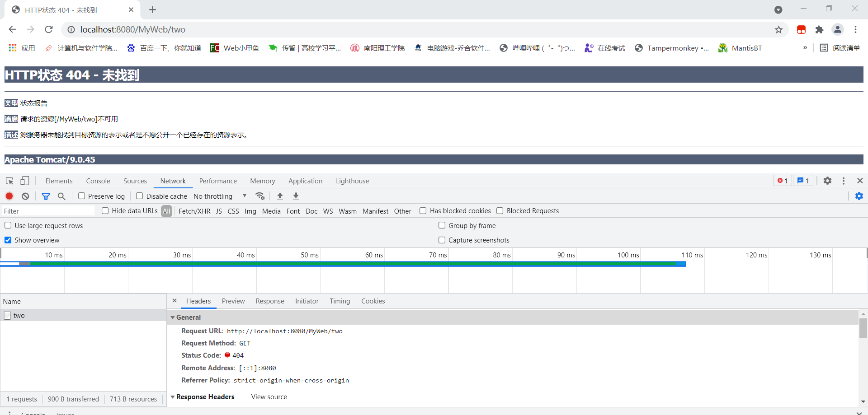Toggle the device toolbar icon
Screen dimensions: 868x415
(x=24, y=181)
